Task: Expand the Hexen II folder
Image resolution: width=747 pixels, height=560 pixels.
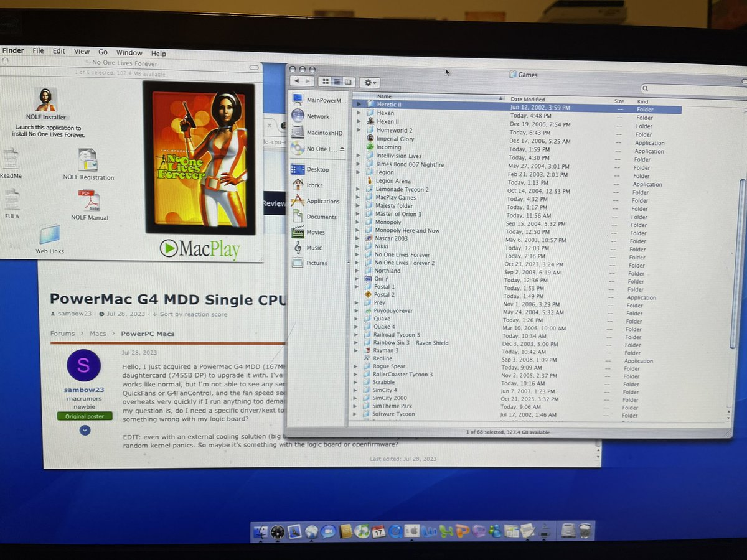Action: pos(359,121)
